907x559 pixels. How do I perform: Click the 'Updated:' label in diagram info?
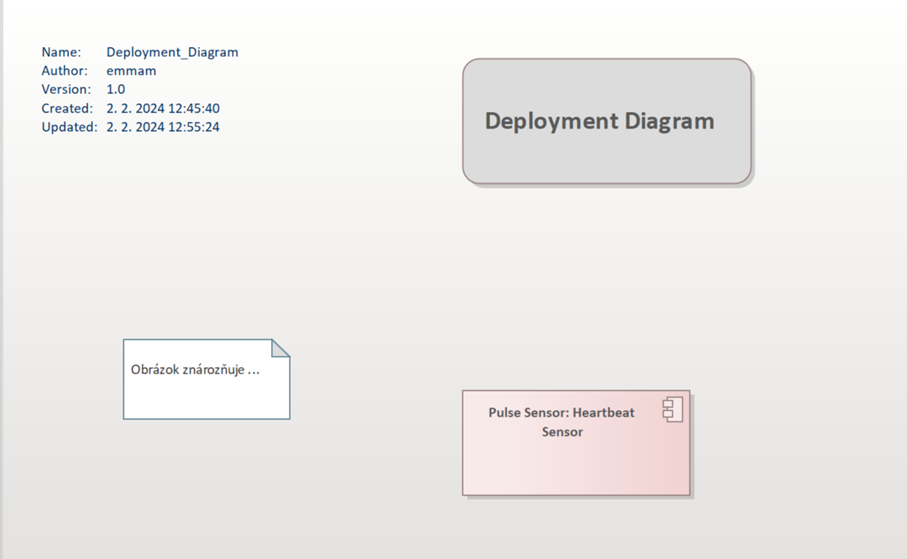(x=69, y=127)
